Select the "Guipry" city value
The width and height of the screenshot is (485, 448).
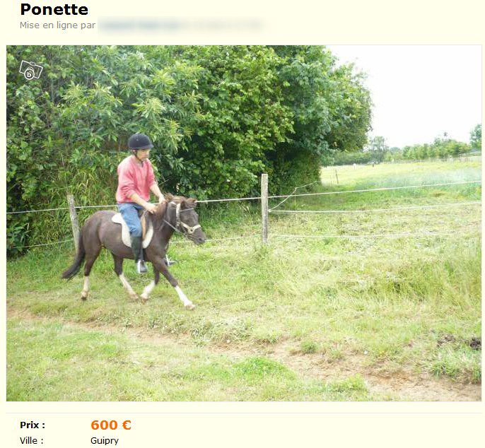tap(105, 440)
